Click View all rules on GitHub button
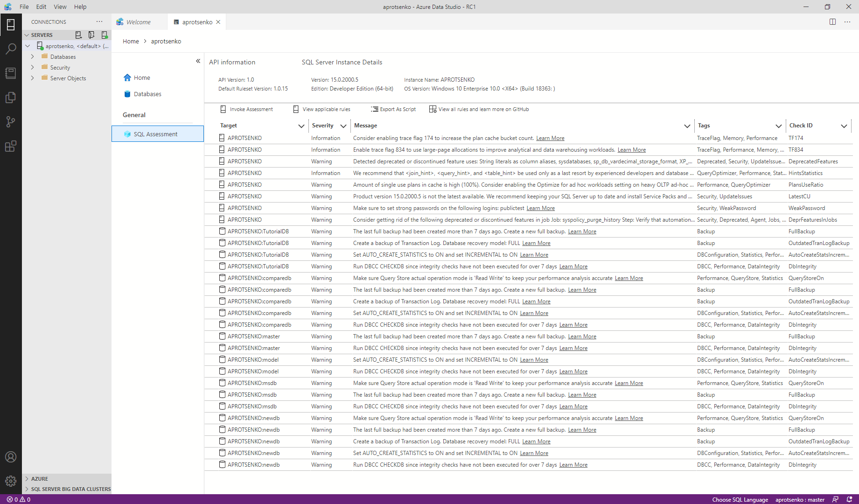 pos(479,109)
